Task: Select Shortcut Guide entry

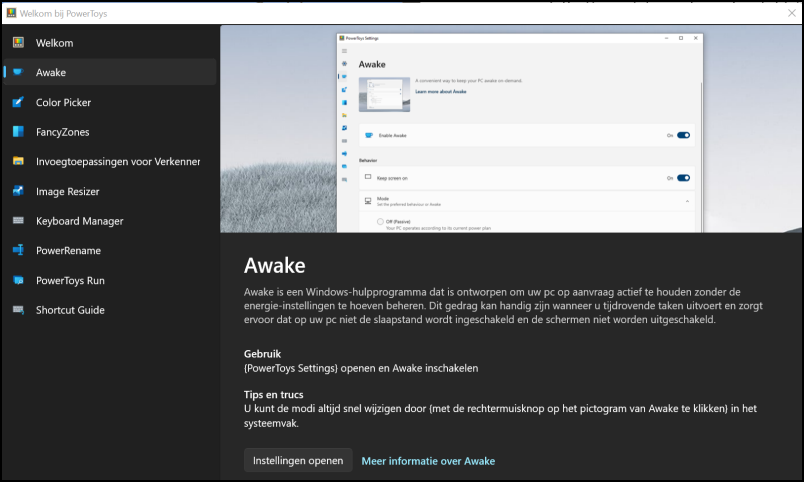Action: pos(110,310)
